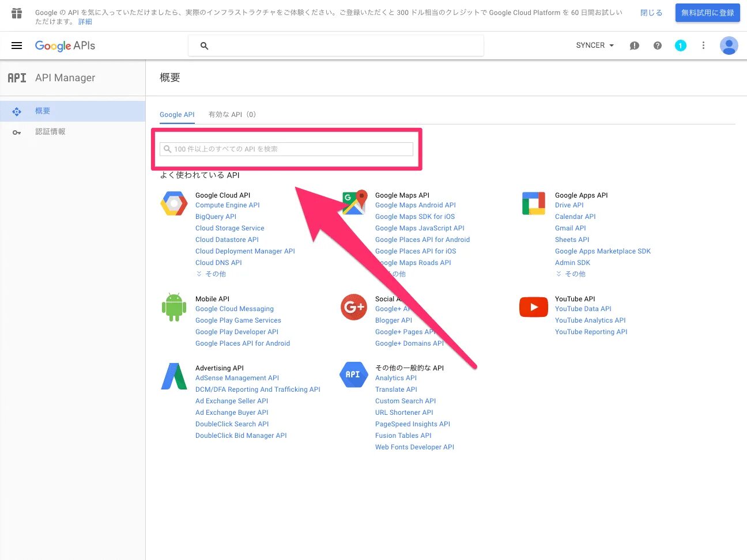Viewport: 747px width, 560px height.
Task: Click the gift icon in promo banner
Action: click(x=17, y=13)
